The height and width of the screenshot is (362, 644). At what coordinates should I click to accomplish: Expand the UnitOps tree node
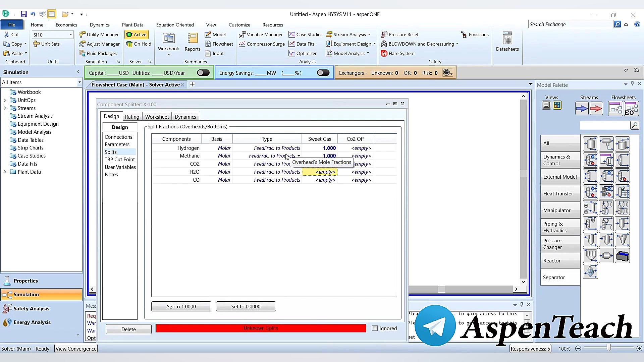(5, 100)
